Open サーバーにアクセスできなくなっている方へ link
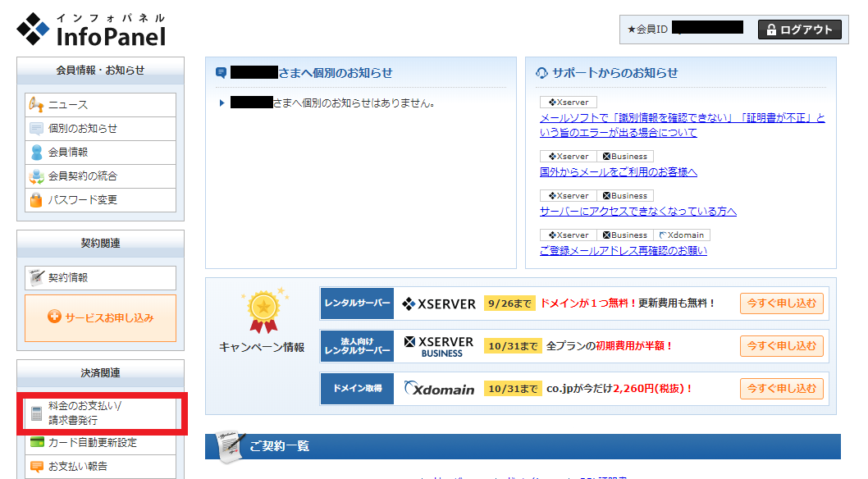 637,212
